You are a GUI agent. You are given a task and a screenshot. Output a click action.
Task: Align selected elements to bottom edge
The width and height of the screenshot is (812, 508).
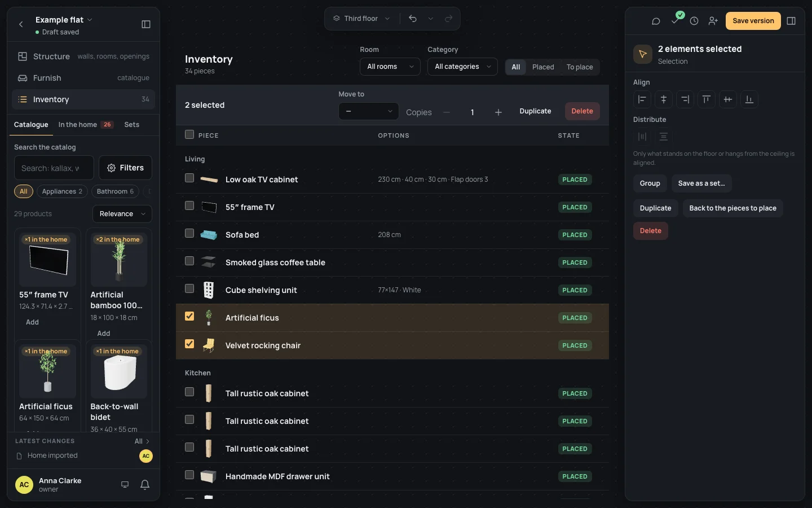pos(749,99)
